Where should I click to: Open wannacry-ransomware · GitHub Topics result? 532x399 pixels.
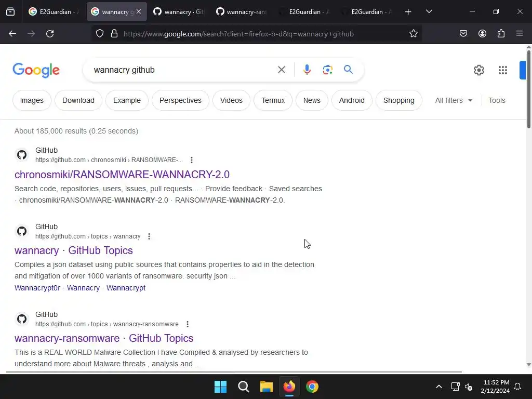(104, 338)
